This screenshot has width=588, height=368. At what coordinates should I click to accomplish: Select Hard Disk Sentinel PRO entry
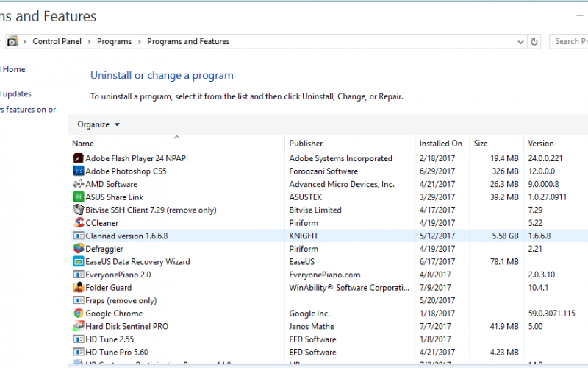(x=329, y=326)
